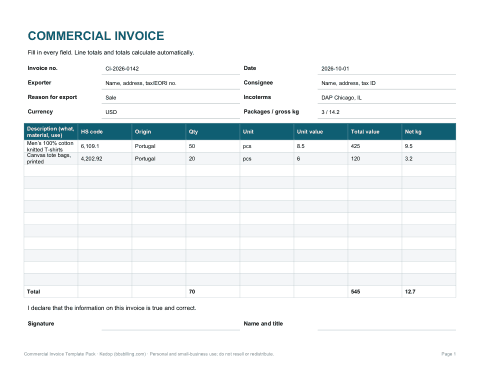Click the blank Signature line field

click(x=171, y=324)
